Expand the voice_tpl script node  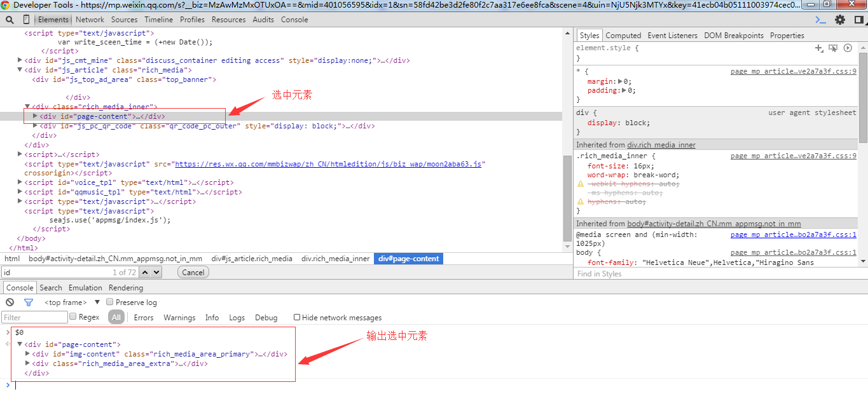(x=20, y=182)
